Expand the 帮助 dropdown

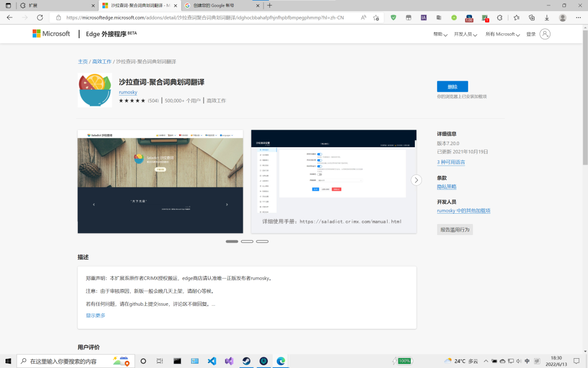440,34
